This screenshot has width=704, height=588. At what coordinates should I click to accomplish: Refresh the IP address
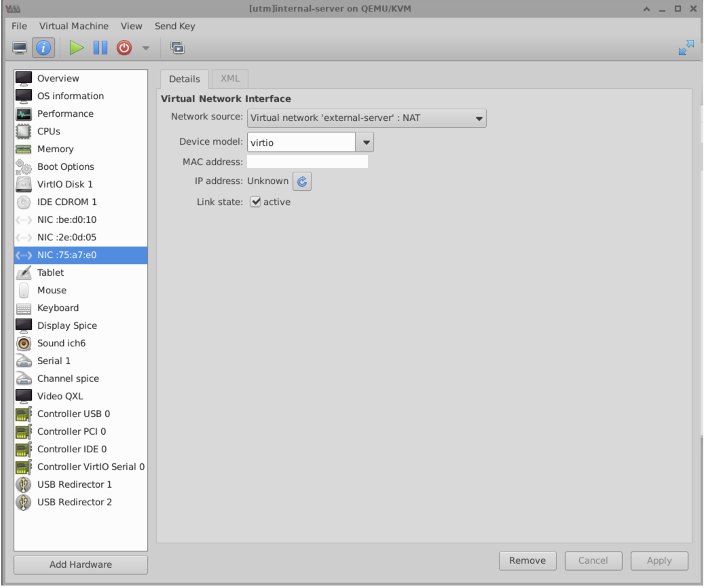pos(302,181)
